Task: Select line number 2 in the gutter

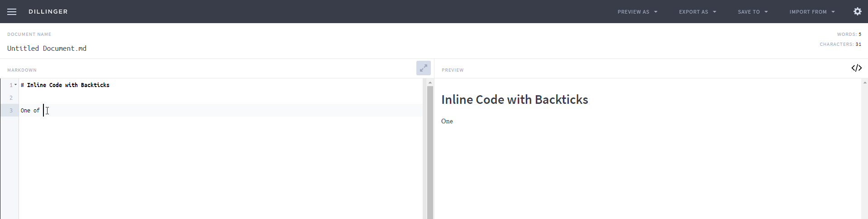Action: point(11,98)
